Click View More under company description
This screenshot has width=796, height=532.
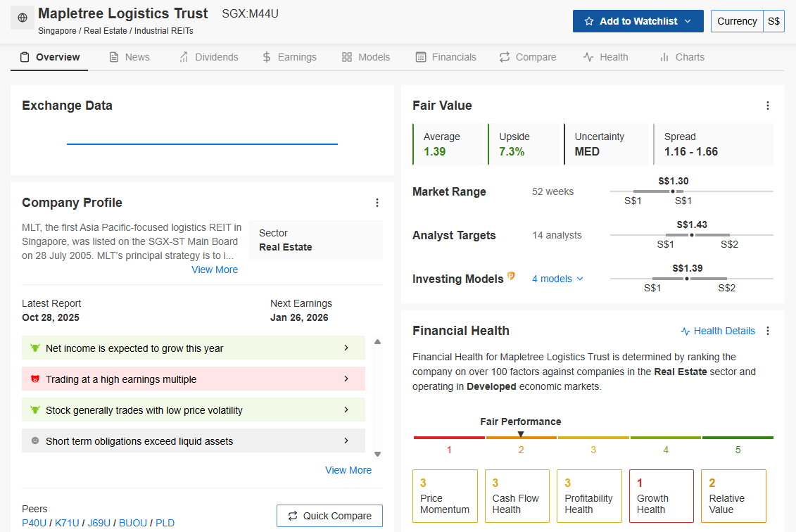(215, 270)
